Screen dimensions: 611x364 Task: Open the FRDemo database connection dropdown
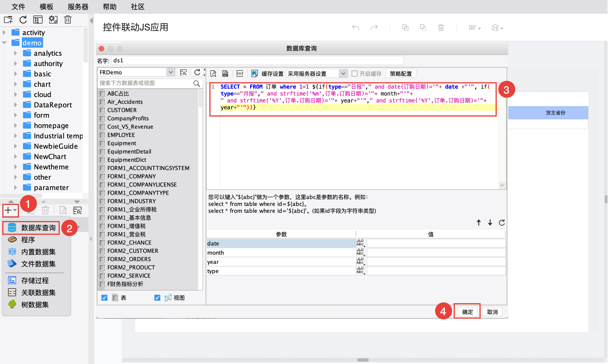(171, 72)
